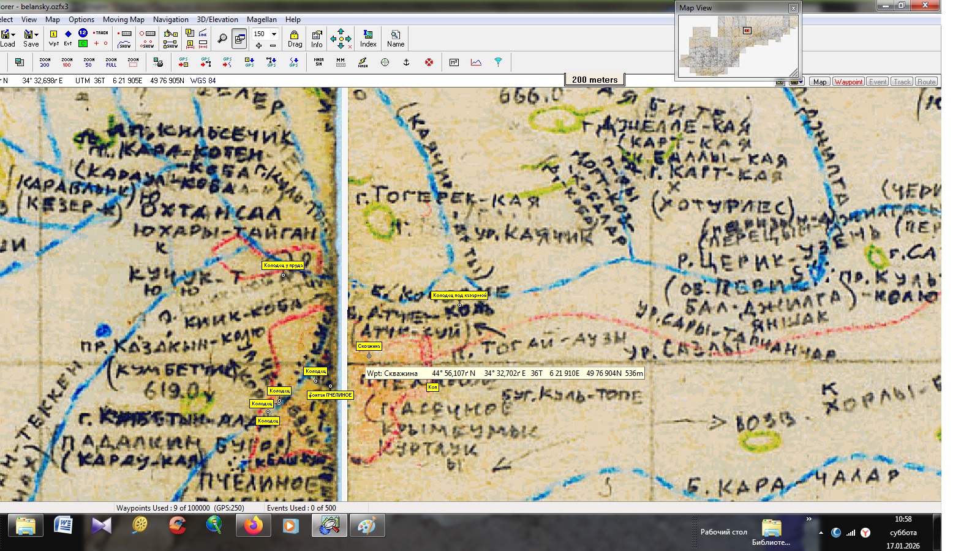Open the Navigation menu

point(170,20)
